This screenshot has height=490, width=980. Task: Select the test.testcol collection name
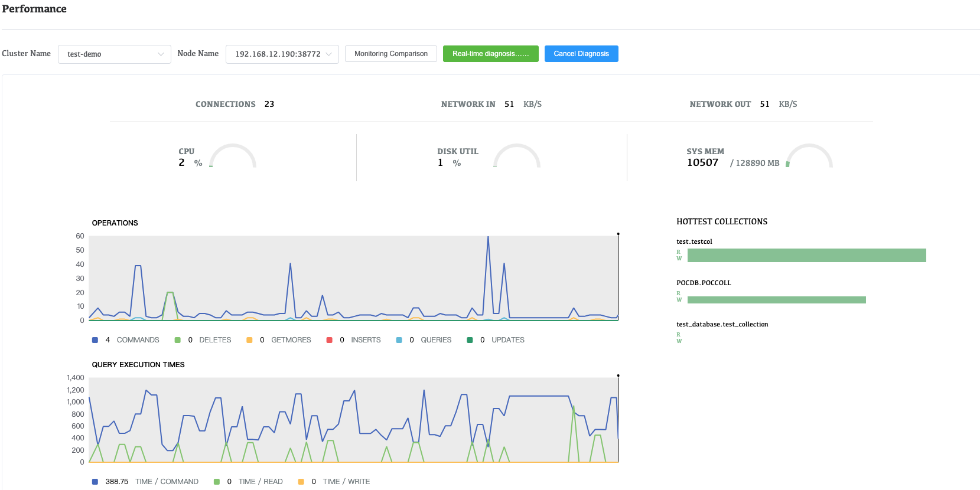click(694, 241)
